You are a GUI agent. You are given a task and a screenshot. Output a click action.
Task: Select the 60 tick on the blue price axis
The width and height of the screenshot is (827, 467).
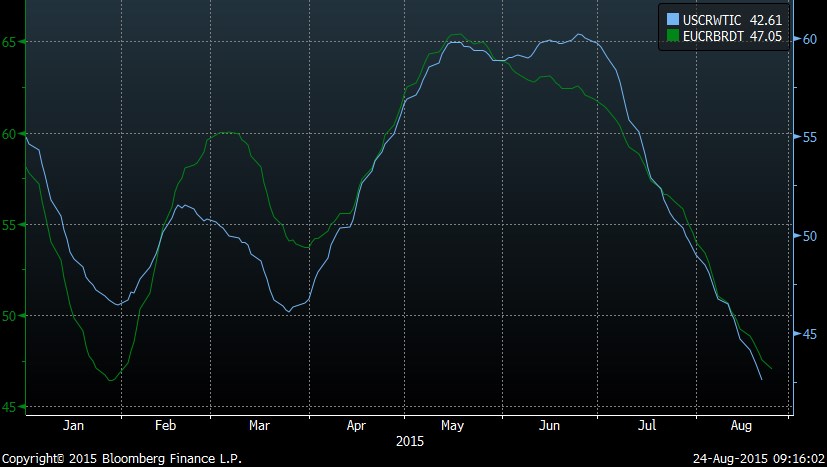pyautogui.click(x=812, y=38)
